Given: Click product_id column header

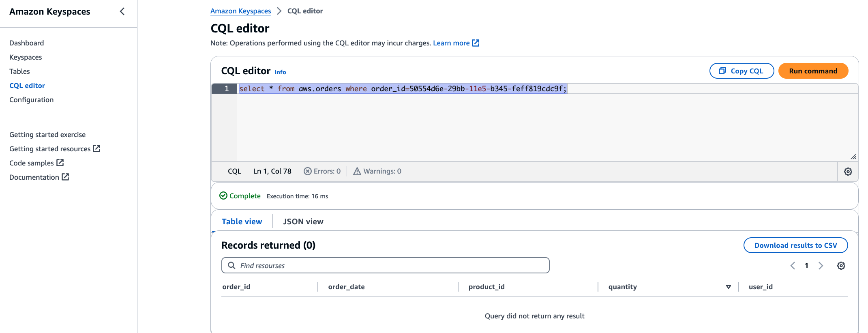Looking at the screenshot, I should [487, 287].
